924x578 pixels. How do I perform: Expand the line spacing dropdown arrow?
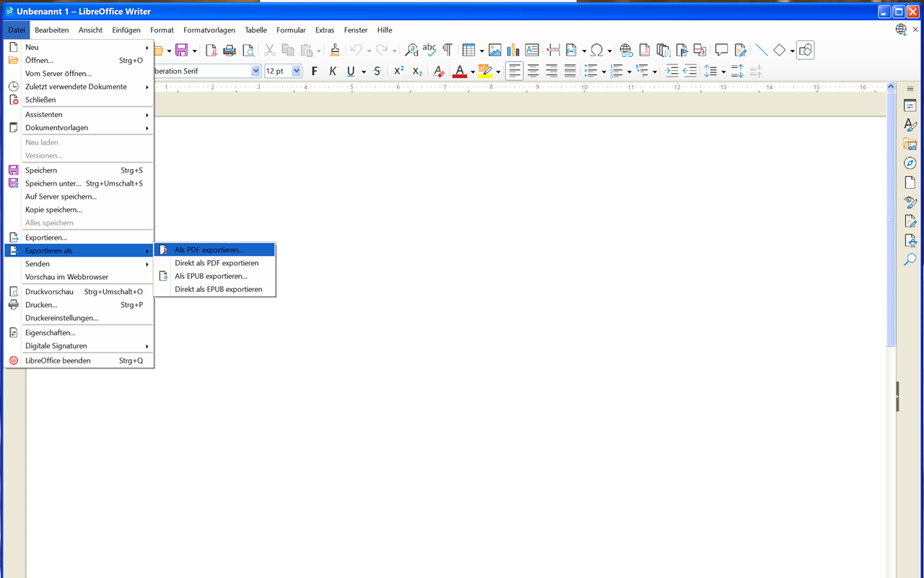tap(723, 72)
